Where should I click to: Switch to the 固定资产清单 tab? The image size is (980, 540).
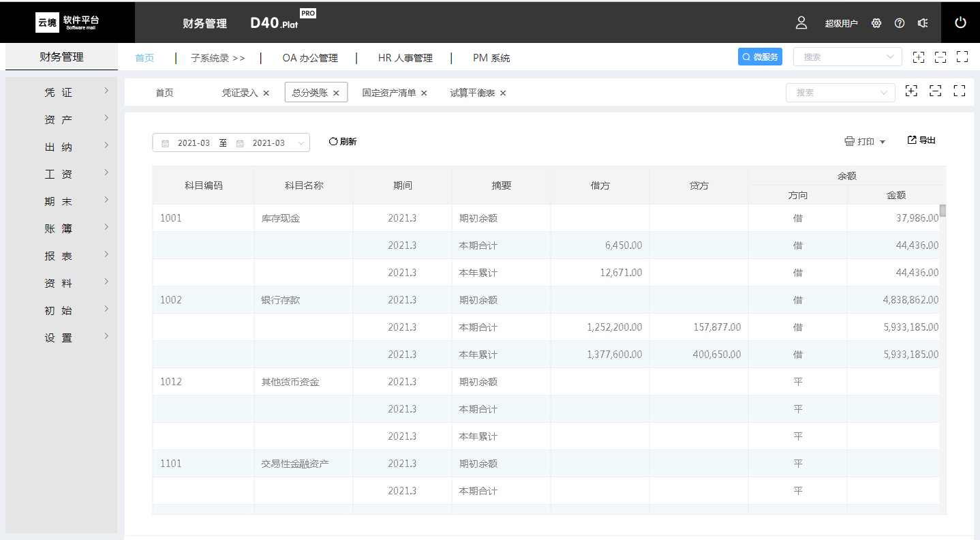[x=388, y=93]
